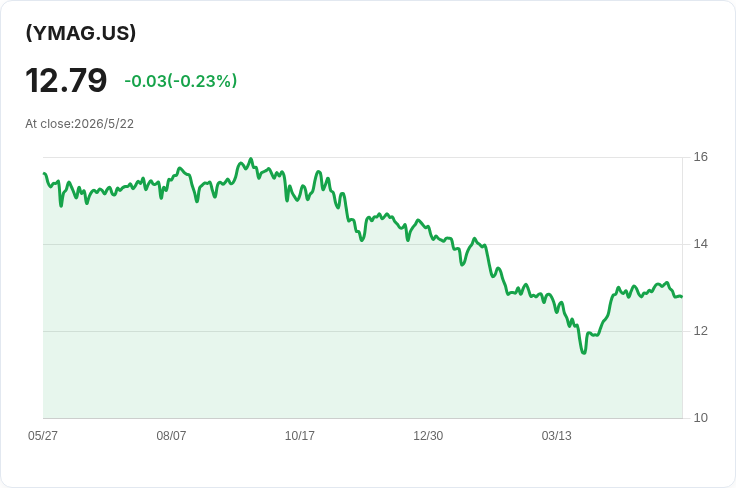Click the chart's lowest trough below 12
The image size is (736, 488).
(584, 352)
